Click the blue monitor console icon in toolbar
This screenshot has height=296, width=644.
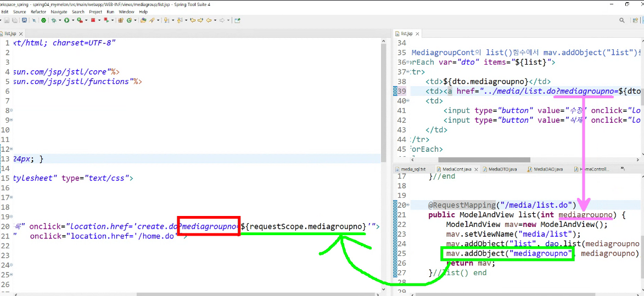tap(24, 20)
